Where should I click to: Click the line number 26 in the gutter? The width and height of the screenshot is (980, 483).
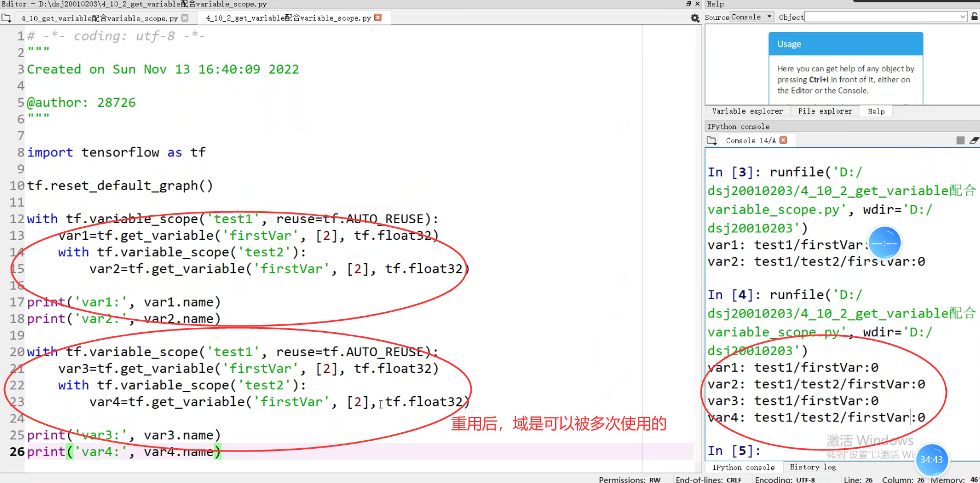(17, 452)
